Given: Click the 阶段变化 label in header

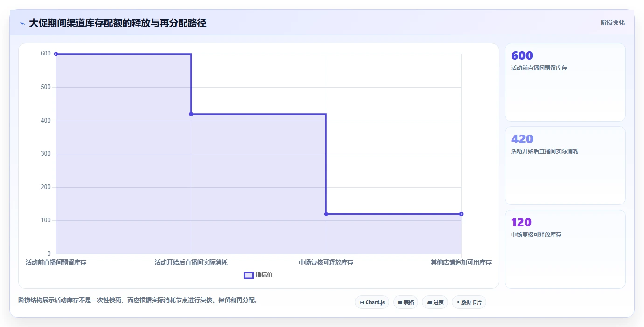Looking at the screenshot, I should coord(612,22).
